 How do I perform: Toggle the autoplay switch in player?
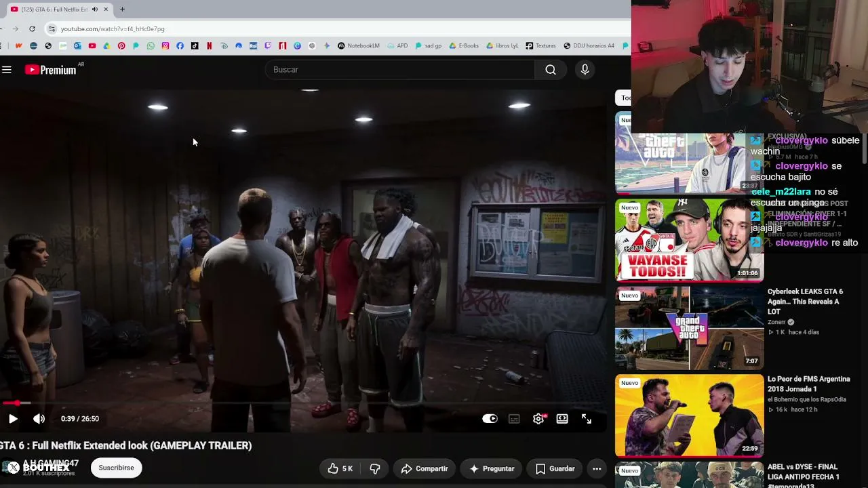tap(490, 419)
